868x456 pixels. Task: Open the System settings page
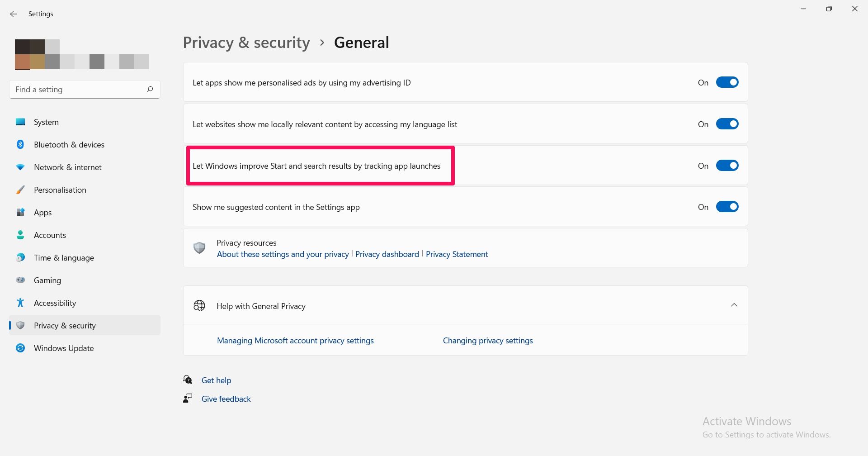click(x=85, y=122)
